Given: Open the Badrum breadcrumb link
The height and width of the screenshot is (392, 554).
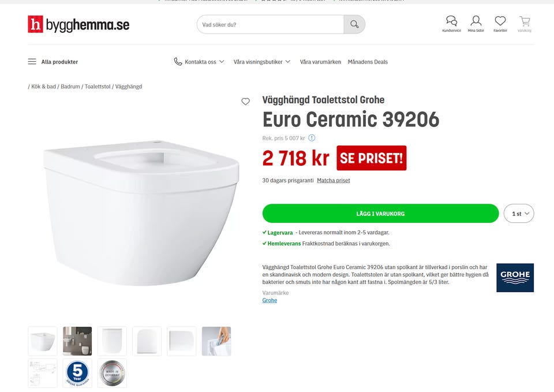Looking at the screenshot, I should [x=70, y=87].
